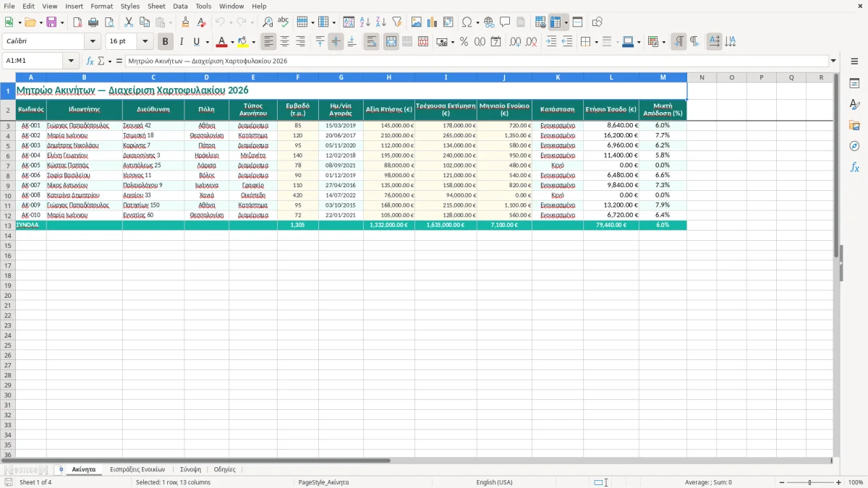Toggle Center Vertically alignment
The image size is (868, 488).
[x=336, y=42]
